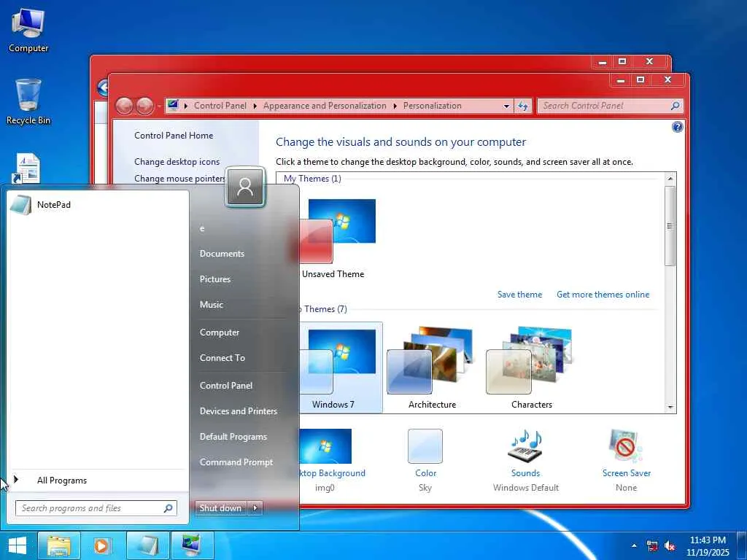Screen dimensions: 747x560
Task: Open Music from Start menu
Action: [212, 305]
